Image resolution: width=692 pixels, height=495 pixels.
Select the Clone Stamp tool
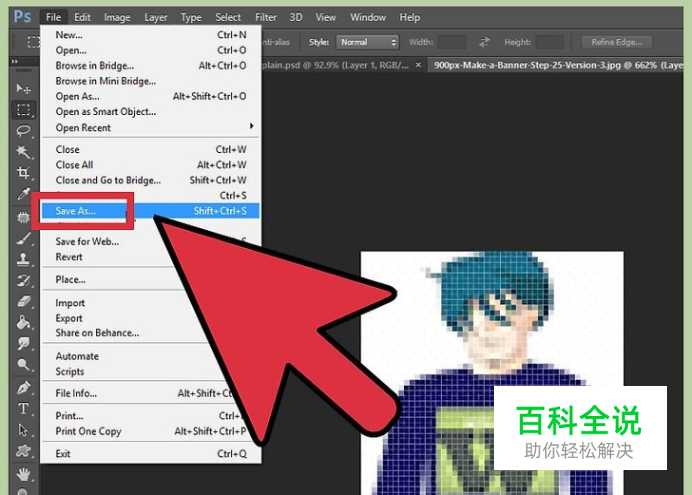23,259
